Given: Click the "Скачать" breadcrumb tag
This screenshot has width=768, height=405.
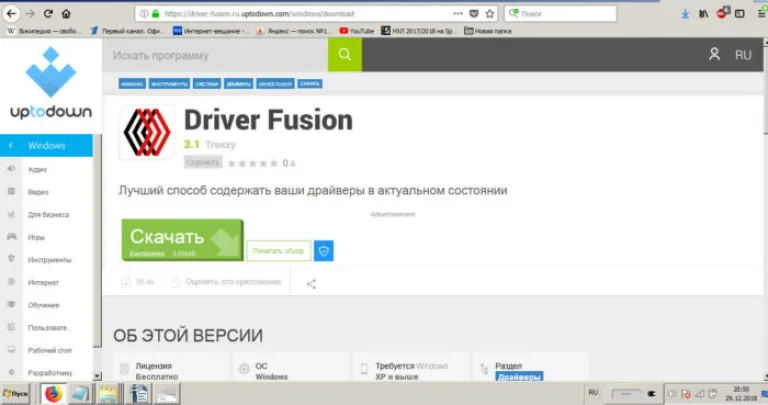Looking at the screenshot, I should tap(310, 84).
